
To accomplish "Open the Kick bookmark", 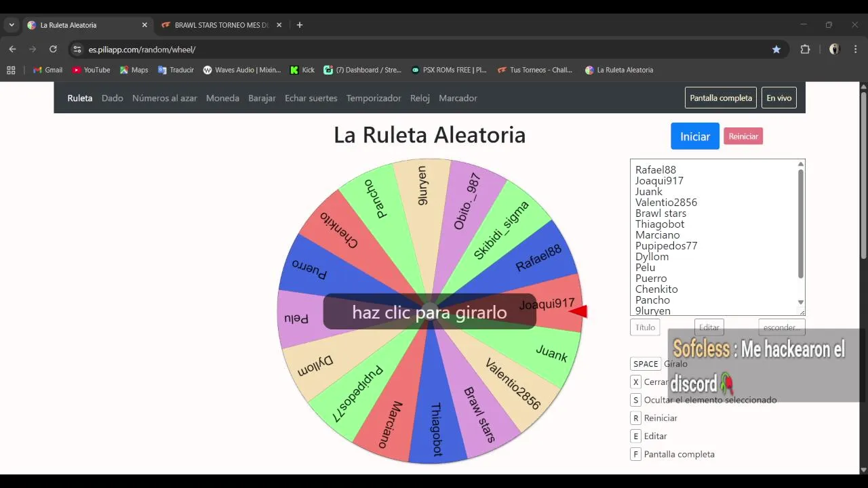I will coord(302,70).
